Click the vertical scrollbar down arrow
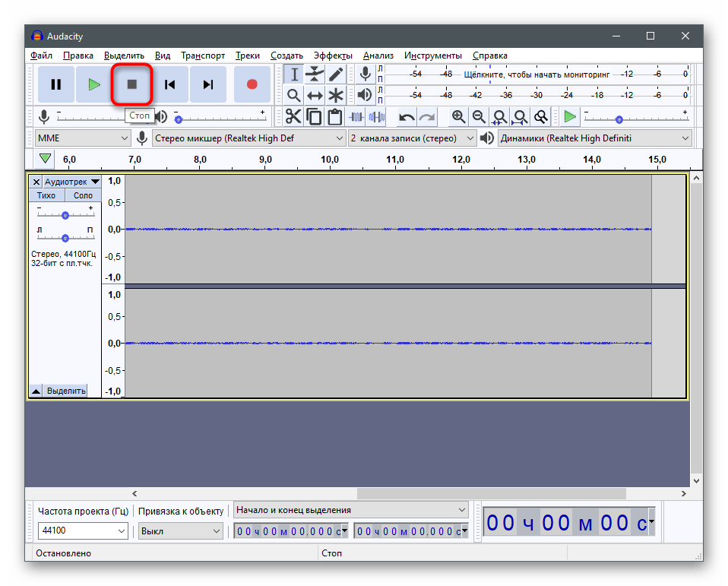This screenshot has height=586, width=728. (696, 481)
